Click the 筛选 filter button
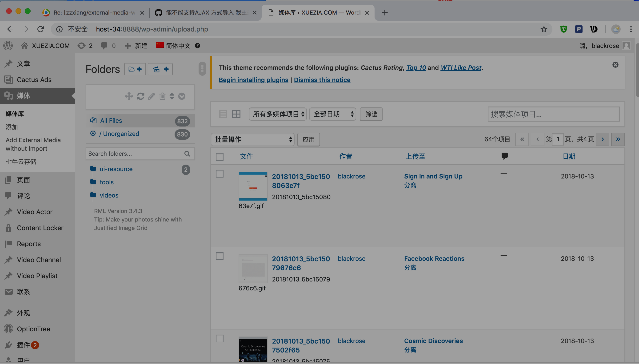 click(x=371, y=114)
